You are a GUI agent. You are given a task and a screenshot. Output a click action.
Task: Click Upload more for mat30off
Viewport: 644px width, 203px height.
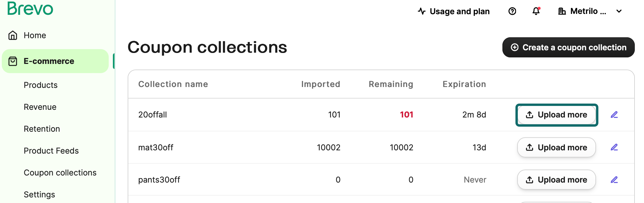click(x=556, y=147)
